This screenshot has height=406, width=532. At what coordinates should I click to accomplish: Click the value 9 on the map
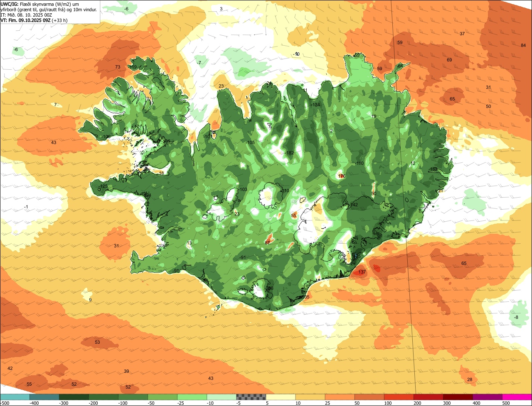pyautogui.click(x=90, y=300)
